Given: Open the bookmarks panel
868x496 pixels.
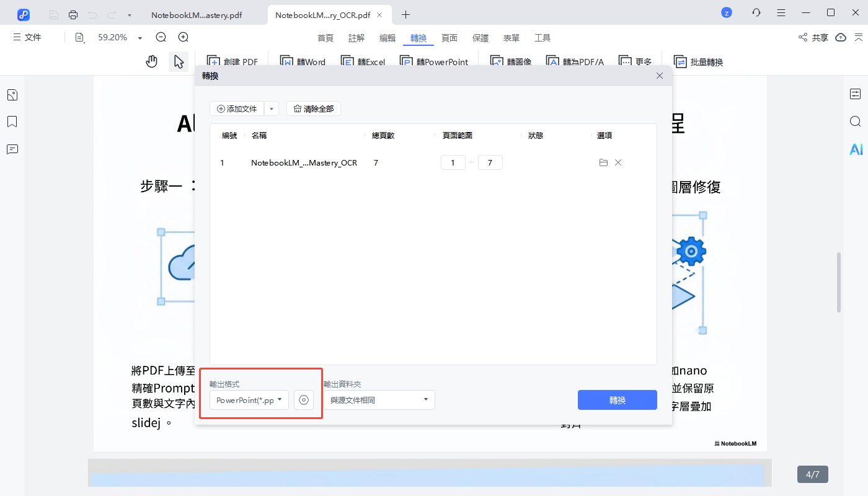Looking at the screenshot, I should click(x=12, y=122).
